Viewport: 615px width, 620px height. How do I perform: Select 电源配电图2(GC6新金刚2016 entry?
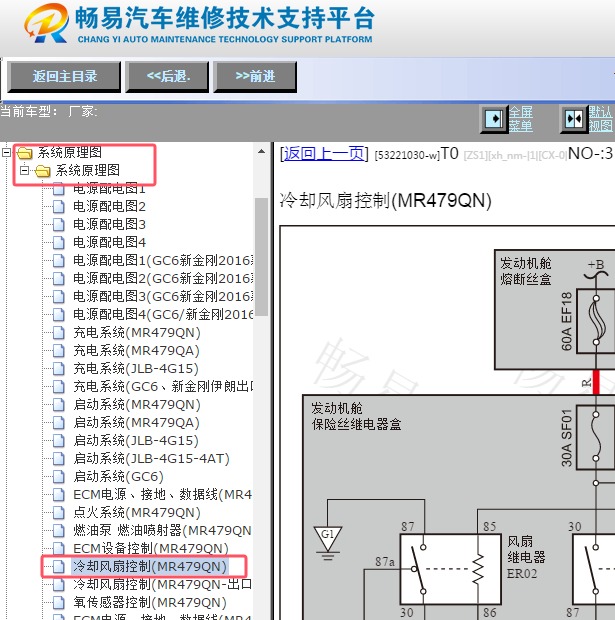pos(163,278)
